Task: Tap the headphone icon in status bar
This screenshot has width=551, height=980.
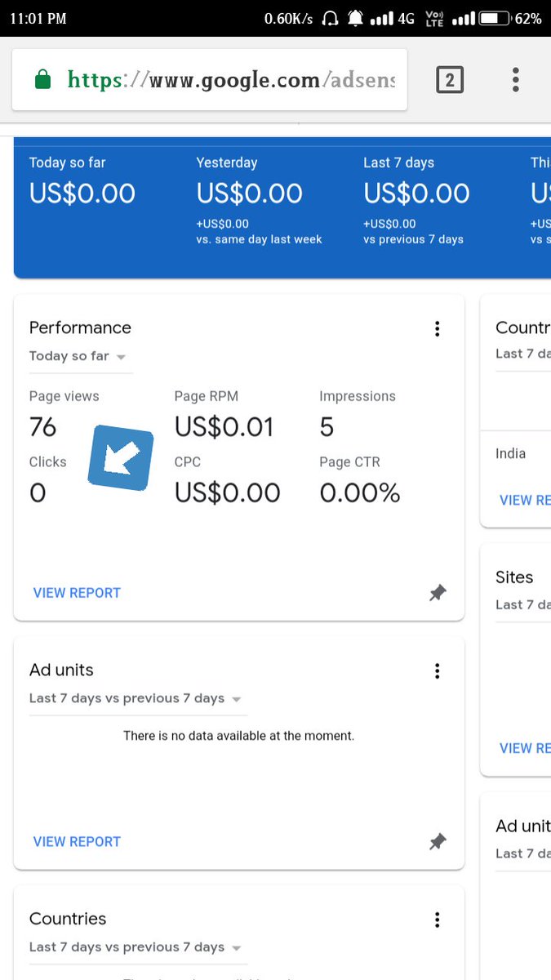Action: [x=331, y=18]
